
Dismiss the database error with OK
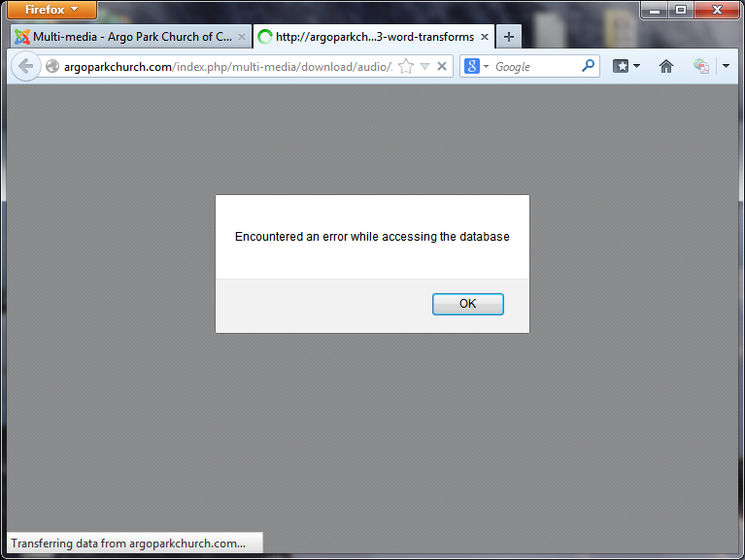point(467,304)
